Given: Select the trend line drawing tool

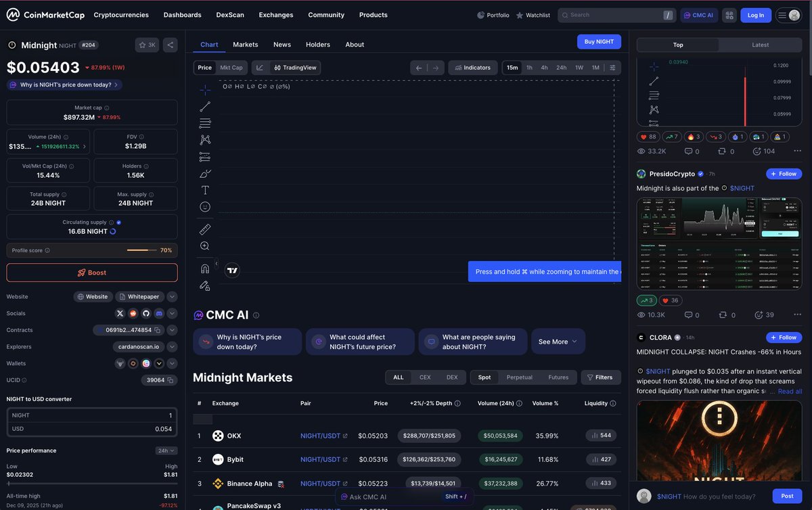Looking at the screenshot, I should (204, 106).
